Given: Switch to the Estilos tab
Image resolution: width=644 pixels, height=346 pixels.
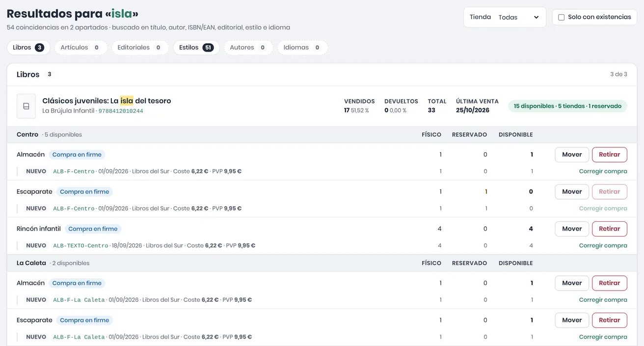Looking at the screenshot, I should coord(196,48).
